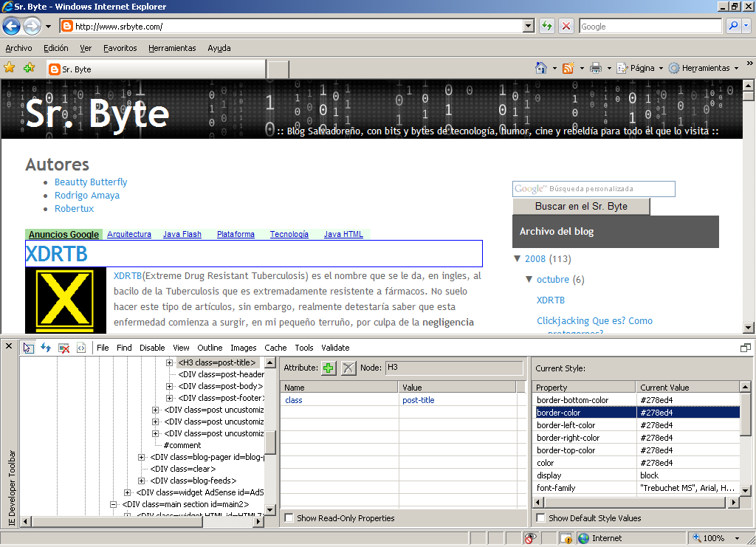Unpin the developer toolbar window icon
756x547 pixels.
[746, 348]
